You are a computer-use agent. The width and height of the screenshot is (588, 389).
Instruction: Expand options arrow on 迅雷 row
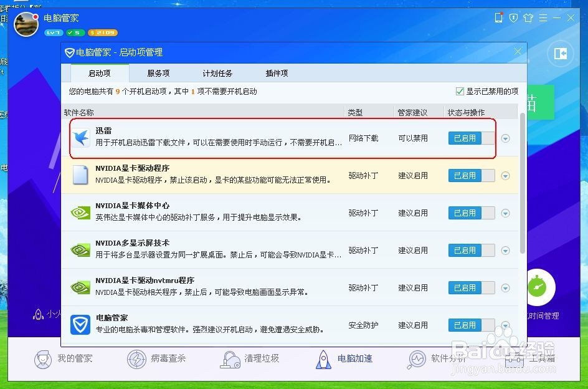(505, 138)
